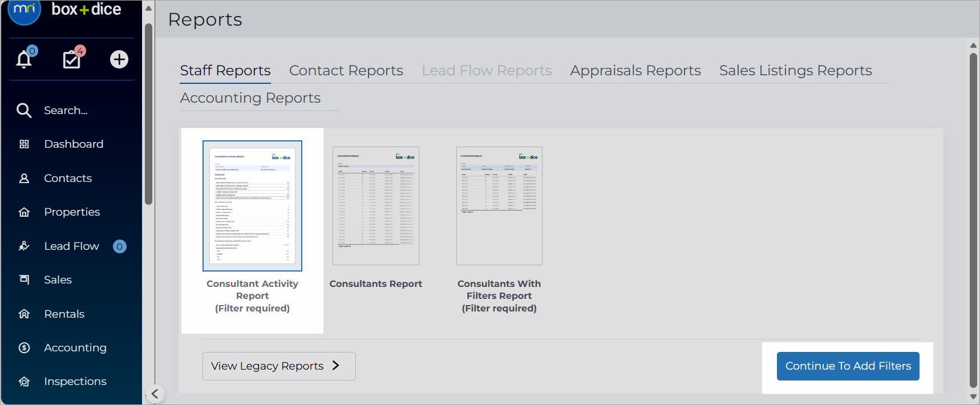Switch to Lead Flow Reports tab
The height and width of the screenshot is (405, 980).
click(487, 70)
